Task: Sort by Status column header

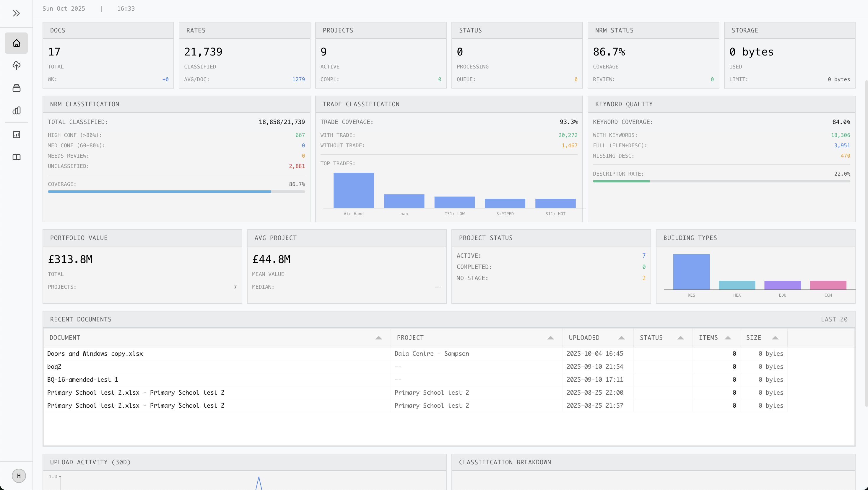Action: (651, 338)
